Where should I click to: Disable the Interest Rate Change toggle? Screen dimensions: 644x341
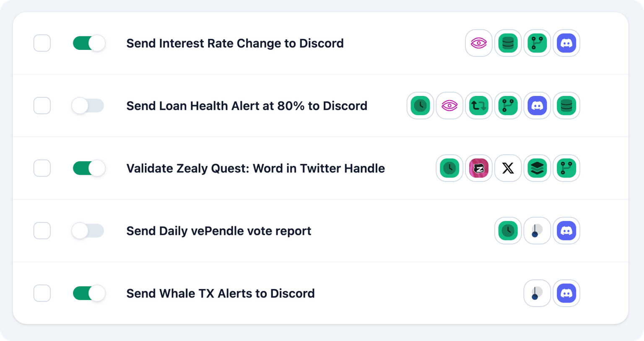click(88, 43)
